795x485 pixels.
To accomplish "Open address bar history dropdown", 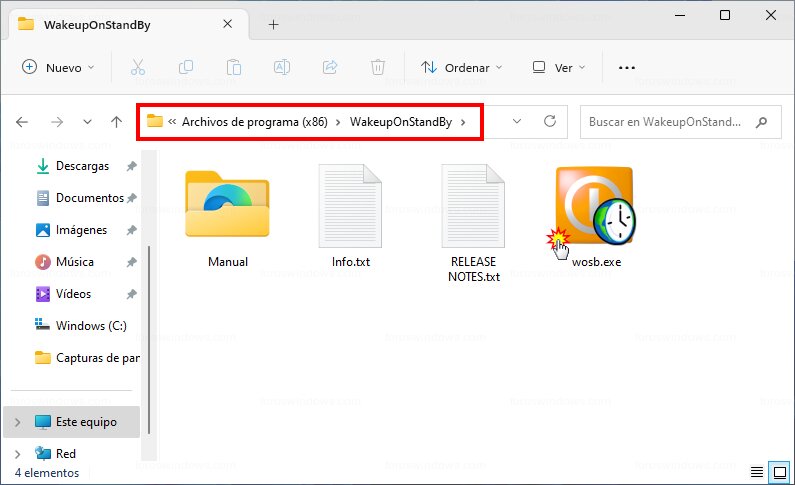I will (517, 122).
